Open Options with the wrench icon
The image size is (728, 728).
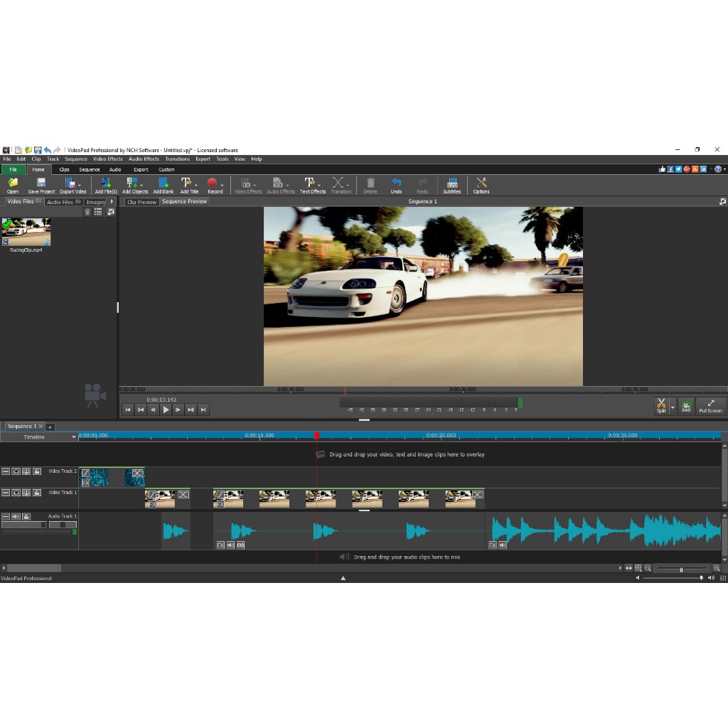point(481,184)
